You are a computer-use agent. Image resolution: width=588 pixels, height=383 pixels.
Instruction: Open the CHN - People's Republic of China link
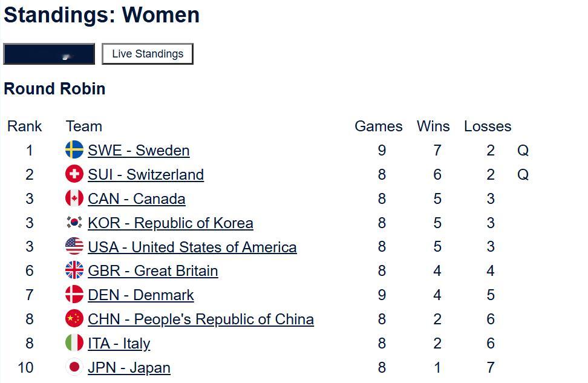[201, 319]
